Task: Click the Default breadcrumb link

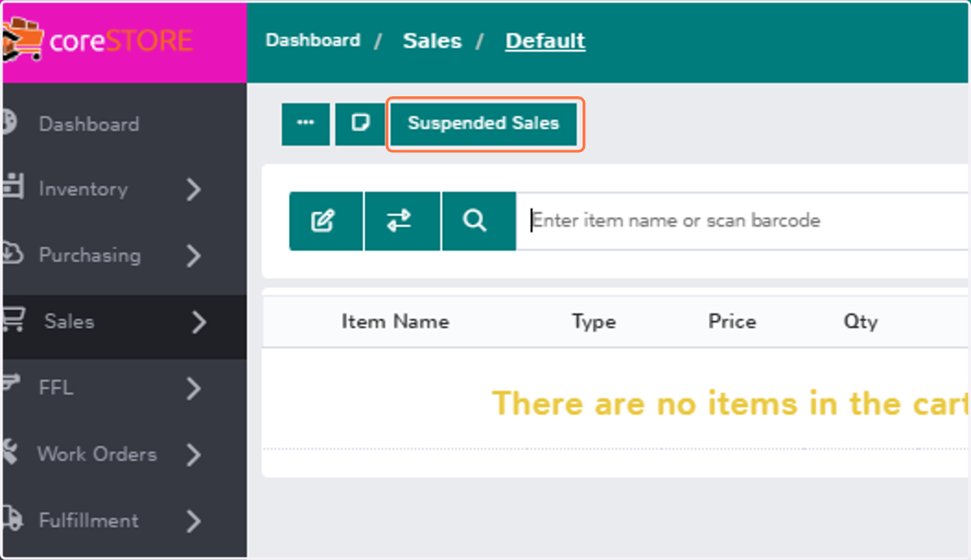Action: tap(545, 40)
